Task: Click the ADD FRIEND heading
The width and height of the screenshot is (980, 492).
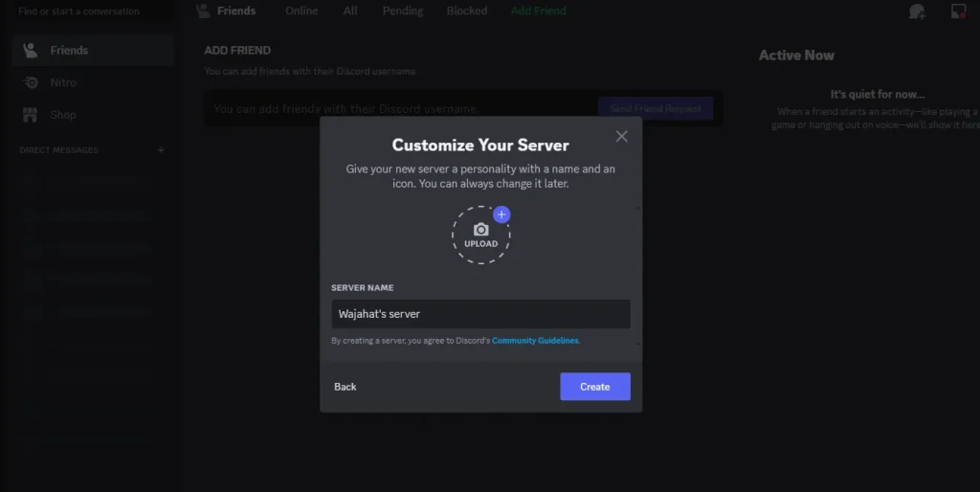Action: pyautogui.click(x=237, y=50)
